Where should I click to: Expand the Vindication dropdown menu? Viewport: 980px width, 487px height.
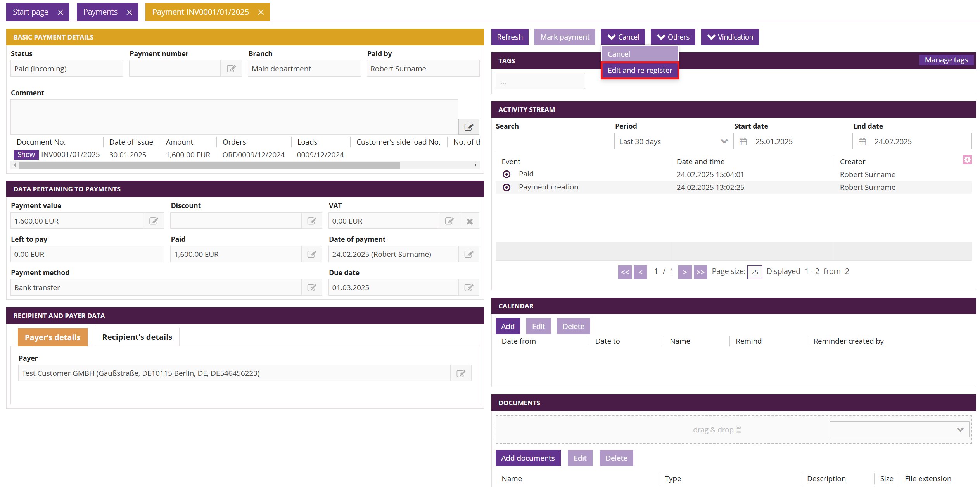(729, 37)
